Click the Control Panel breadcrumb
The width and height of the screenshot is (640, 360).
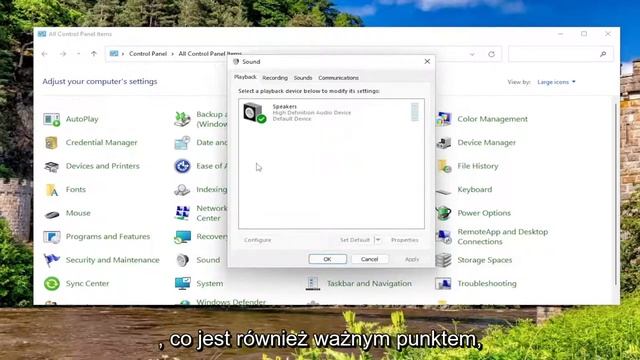point(148,54)
